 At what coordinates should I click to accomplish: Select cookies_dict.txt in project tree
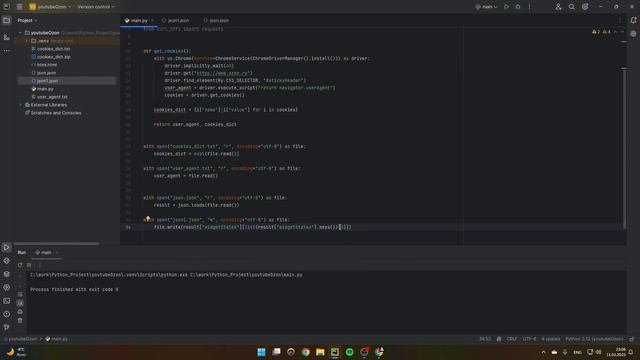[51, 49]
